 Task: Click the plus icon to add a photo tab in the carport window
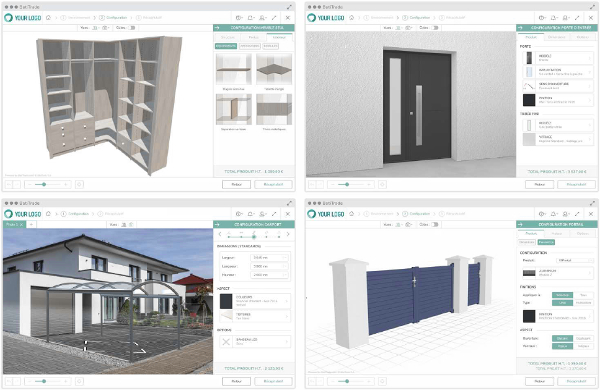click(31, 224)
